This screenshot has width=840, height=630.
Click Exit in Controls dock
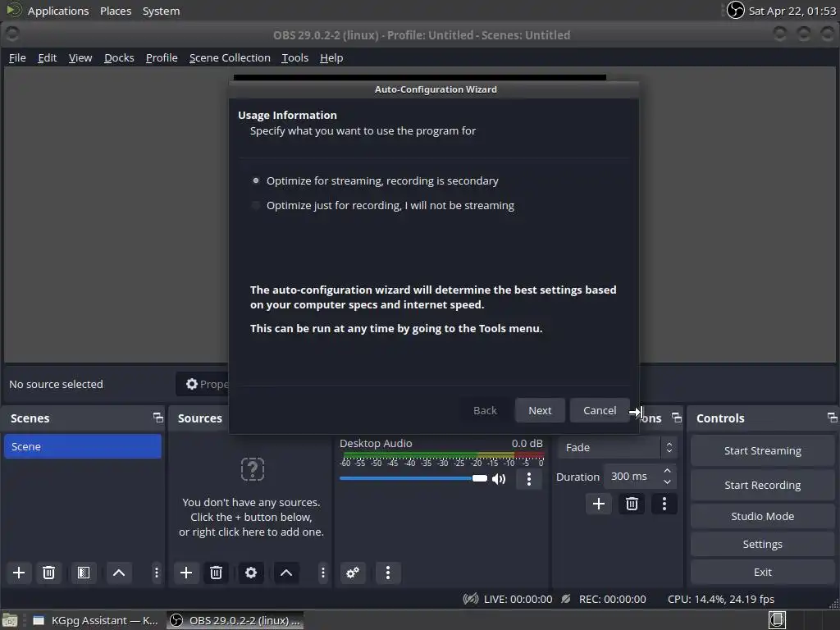click(762, 572)
